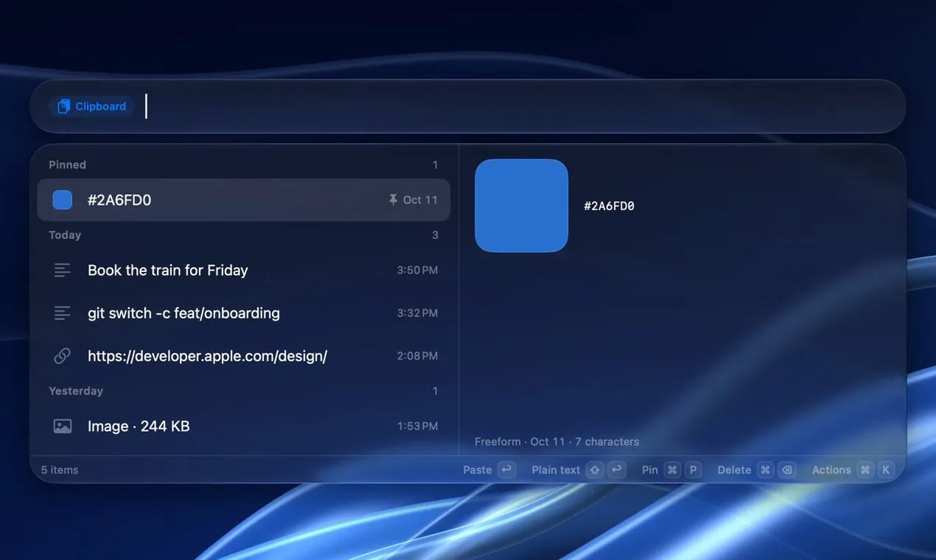Click the pin icon next to Oct 11
The width and height of the screenshot is (936, 560).
coord(393,200)
